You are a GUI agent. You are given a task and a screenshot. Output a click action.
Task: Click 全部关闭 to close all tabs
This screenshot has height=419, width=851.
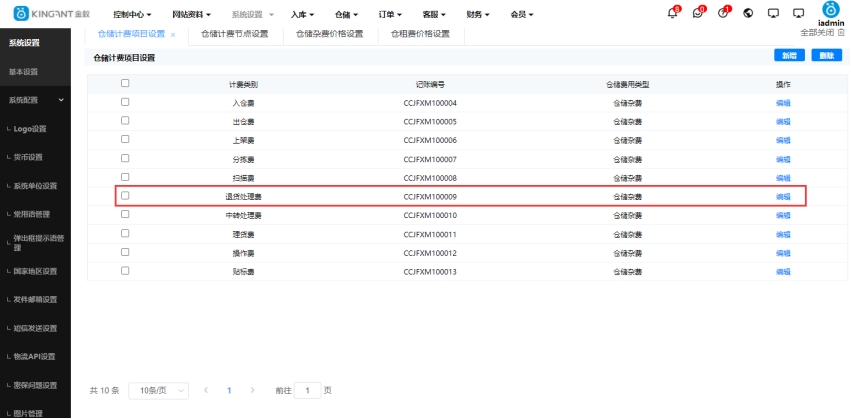[x=818, y=33]
